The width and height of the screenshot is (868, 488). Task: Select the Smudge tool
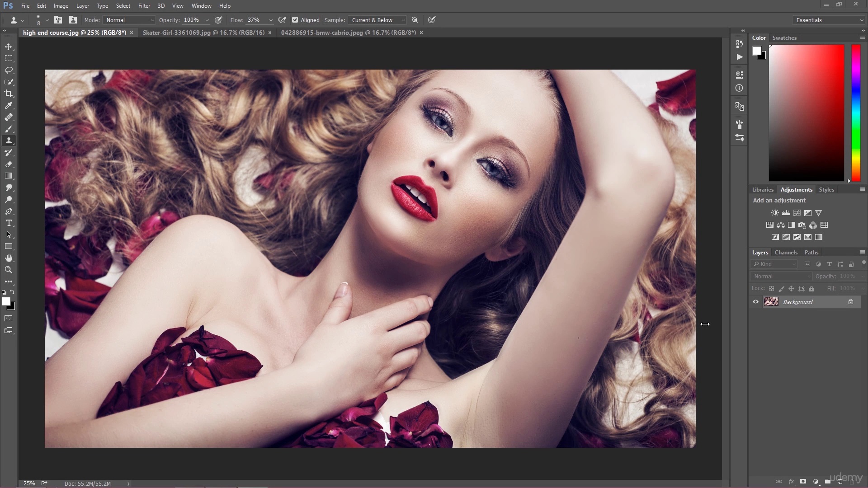click(x=9, y=188)
